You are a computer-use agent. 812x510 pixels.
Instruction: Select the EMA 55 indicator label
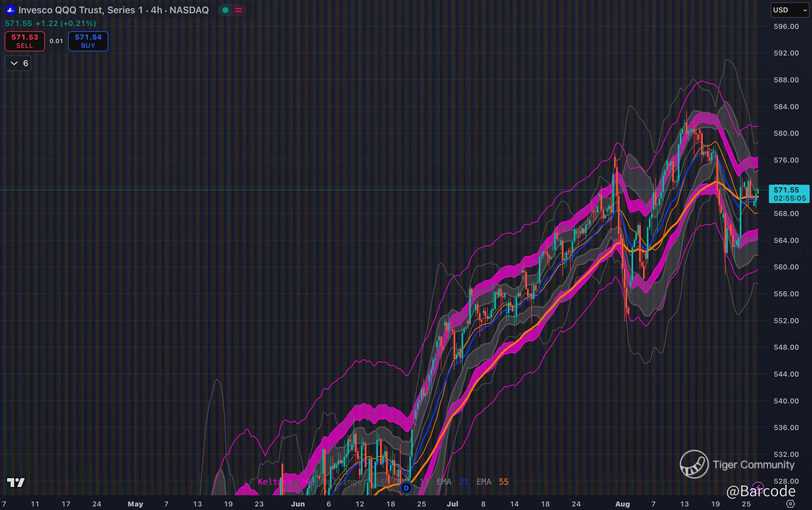point(492,482)
